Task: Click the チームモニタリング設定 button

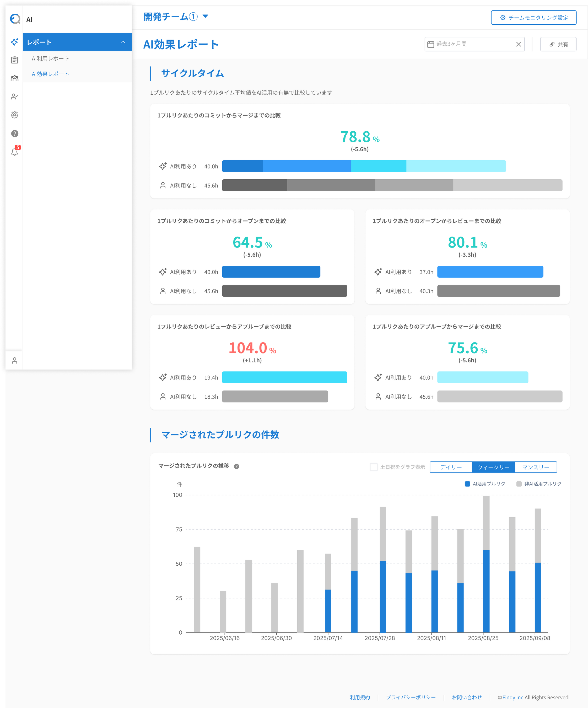Action: tap(533, 18)
